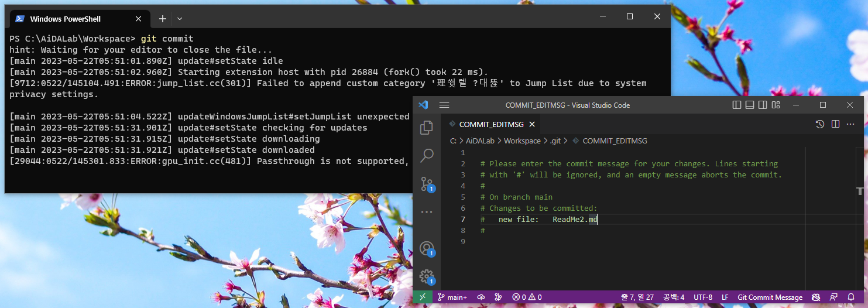Show additional views ellipsis in activity bar
This screenshot has width=868, height=308.
pos(427,212)
